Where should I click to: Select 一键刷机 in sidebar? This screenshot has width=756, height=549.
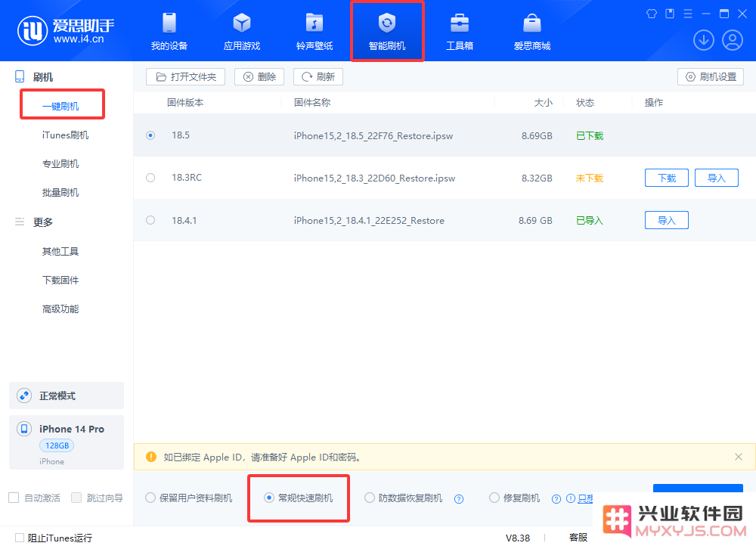click(x=60, y=106)
